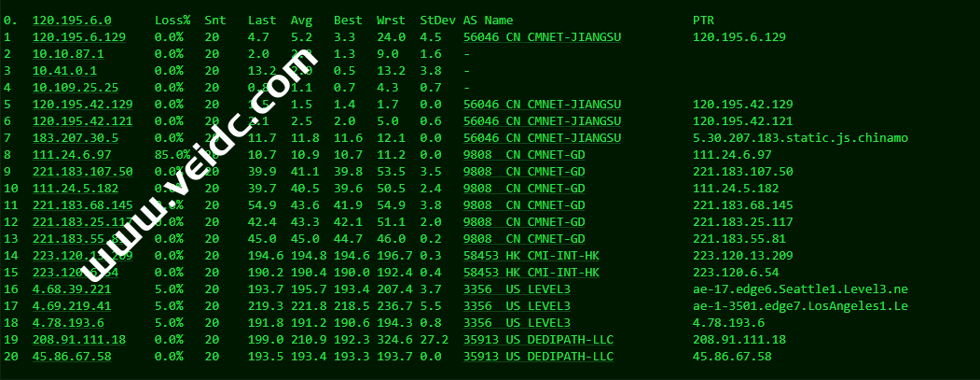Select the 210.9 average latency value
Viewport: 980px width, 380px height.
click(x=309, y=340)
